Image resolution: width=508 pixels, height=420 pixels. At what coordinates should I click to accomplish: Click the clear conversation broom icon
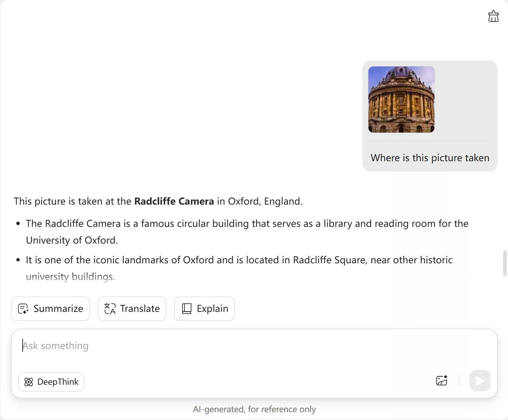pos(493,16)
